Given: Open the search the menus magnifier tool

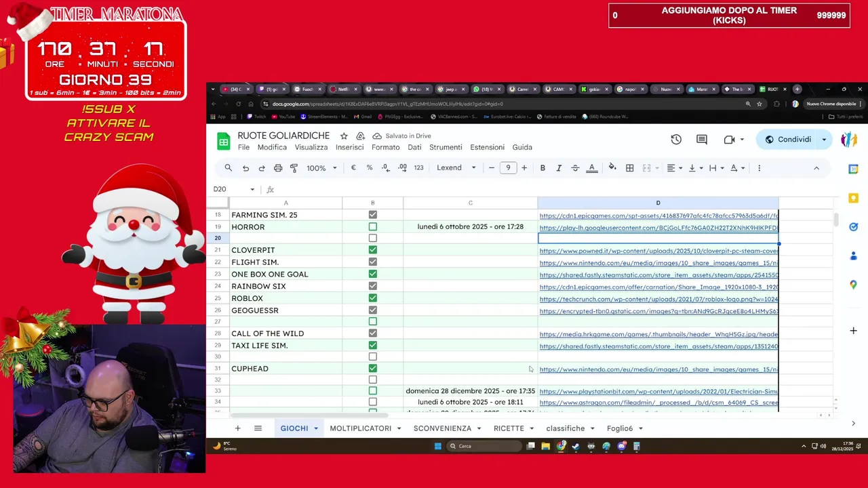Looking at the screenshot, I should tap(229, 168).
